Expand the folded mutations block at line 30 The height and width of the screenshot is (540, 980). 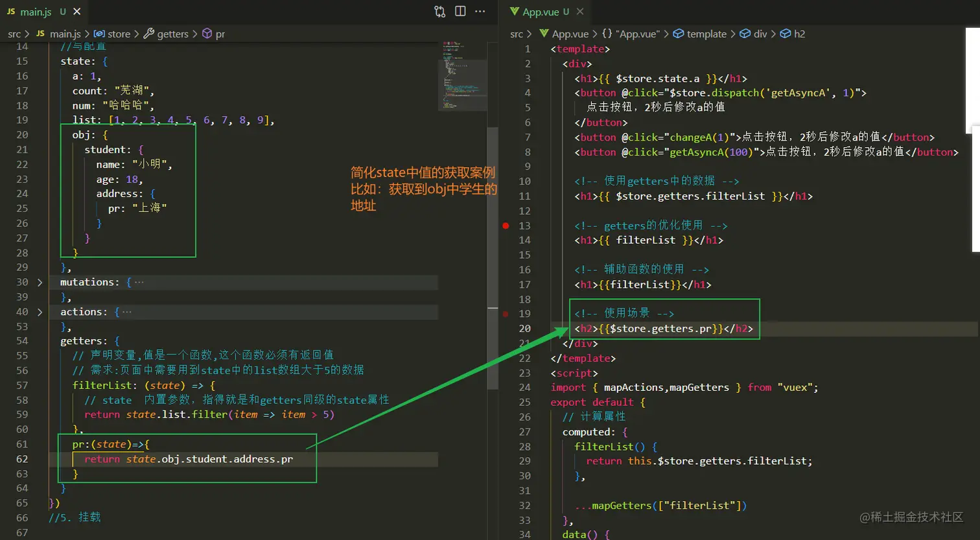(40, 283)
